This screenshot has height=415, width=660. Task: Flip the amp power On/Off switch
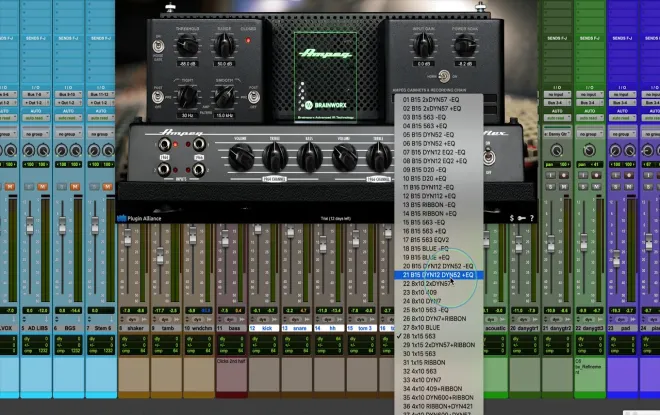coord(488,158)
